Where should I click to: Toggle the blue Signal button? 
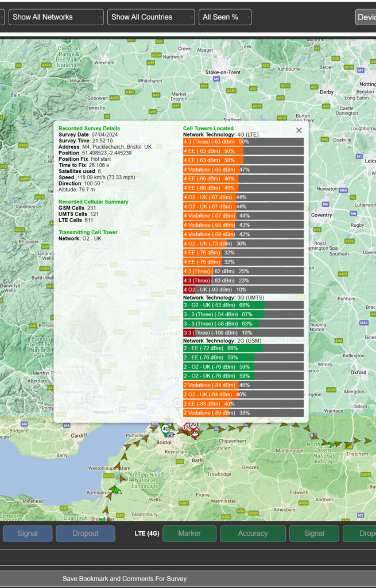28,533
